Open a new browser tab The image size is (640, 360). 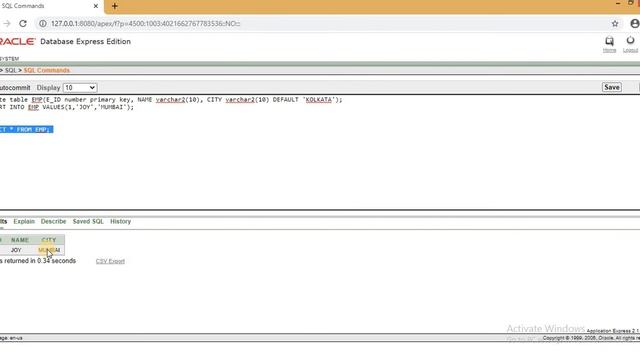point(115,6)
